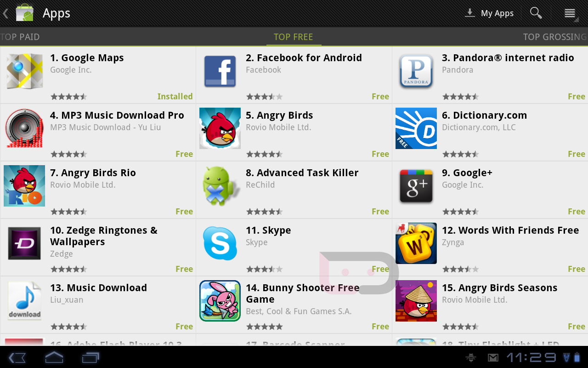The width and height of the screenshot is (588, 368).
Task: Open the Google+ app icon
Action: point(416,186)
